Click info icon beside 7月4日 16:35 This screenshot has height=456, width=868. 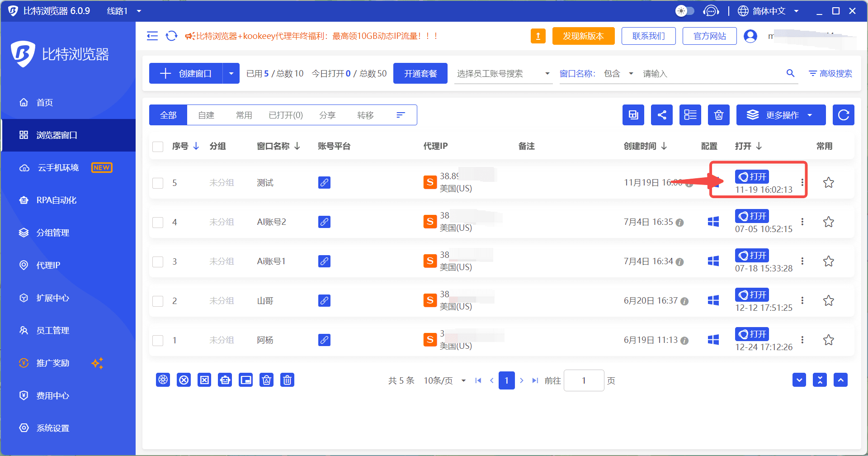click(x=679, y=223)
